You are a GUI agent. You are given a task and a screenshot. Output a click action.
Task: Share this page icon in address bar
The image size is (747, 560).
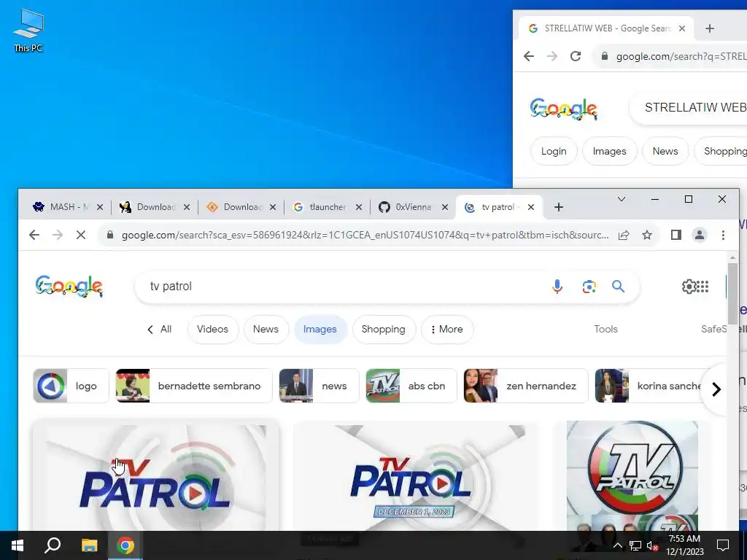tap(624, 235)
